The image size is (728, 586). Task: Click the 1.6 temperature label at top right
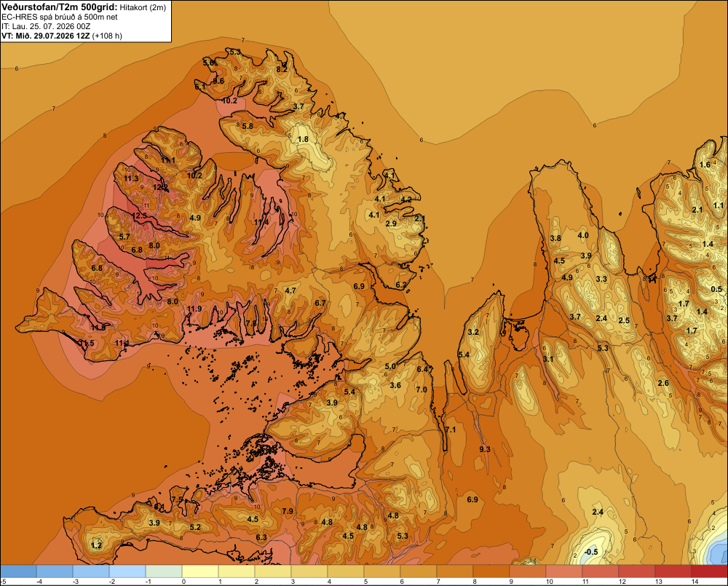[x=705, y=165]
